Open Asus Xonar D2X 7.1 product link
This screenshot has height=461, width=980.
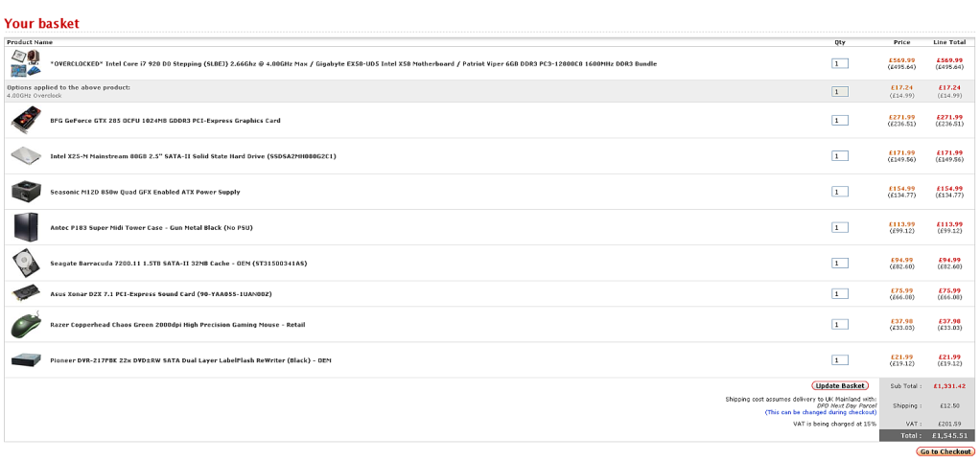coord(161,293)
